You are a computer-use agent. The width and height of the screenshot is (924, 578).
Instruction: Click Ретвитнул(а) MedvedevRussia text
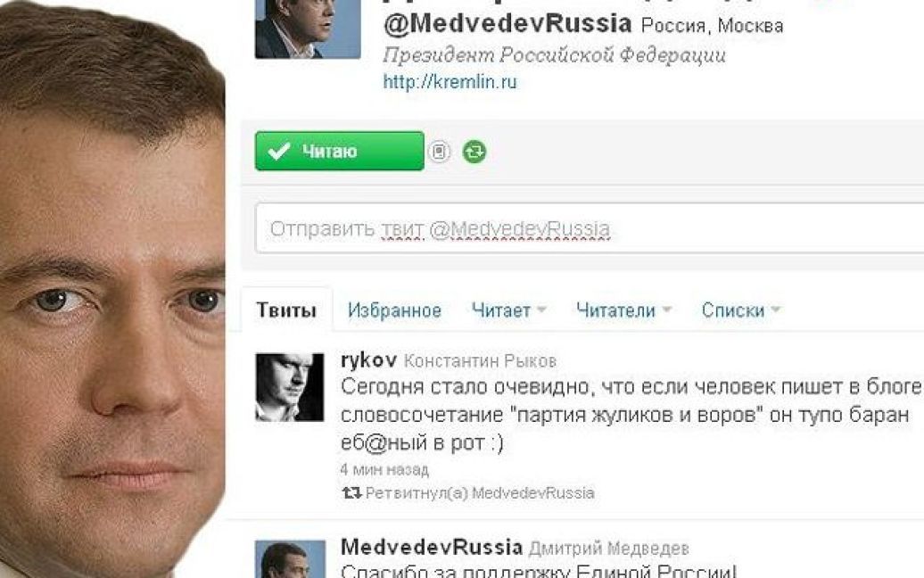click(480, 493)
